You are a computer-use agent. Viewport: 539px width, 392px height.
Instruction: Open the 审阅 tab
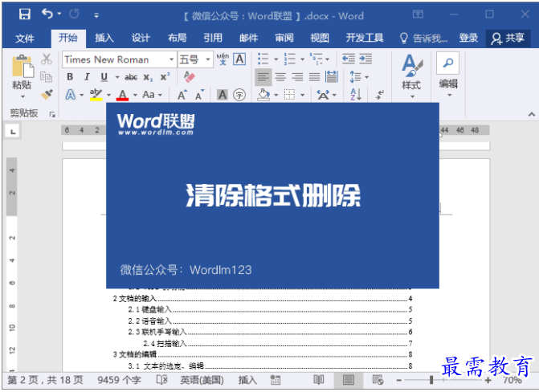284,38
